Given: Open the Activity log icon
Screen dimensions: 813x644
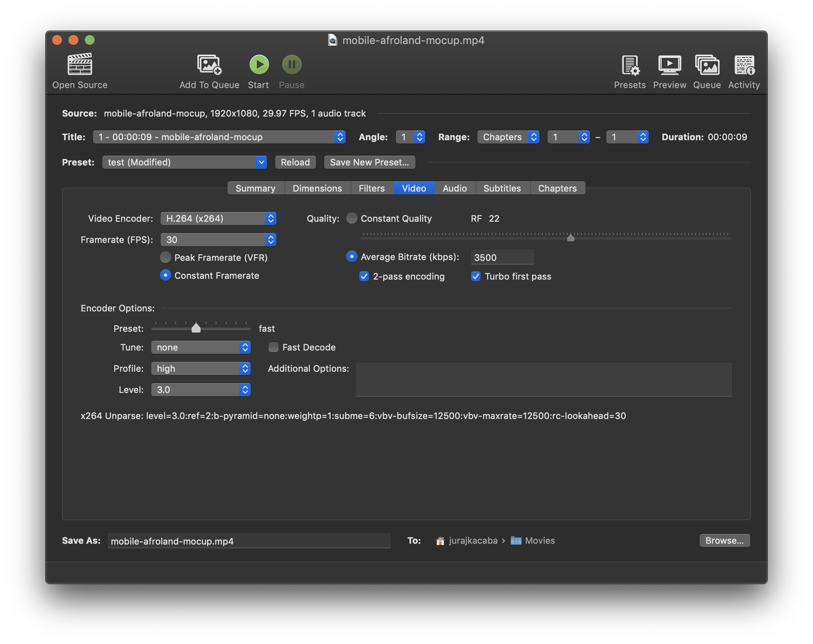Looking at the screenshot, I should click(745, 65).
